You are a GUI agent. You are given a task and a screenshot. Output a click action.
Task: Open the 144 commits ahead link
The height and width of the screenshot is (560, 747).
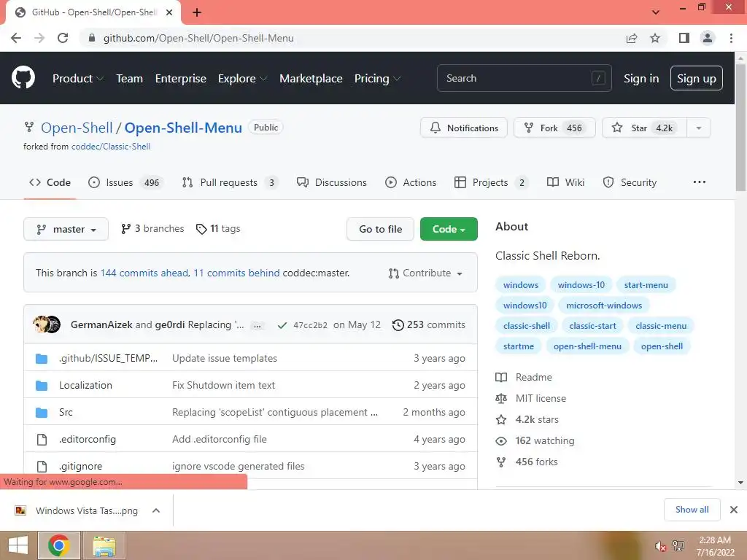tap(144, 273)
